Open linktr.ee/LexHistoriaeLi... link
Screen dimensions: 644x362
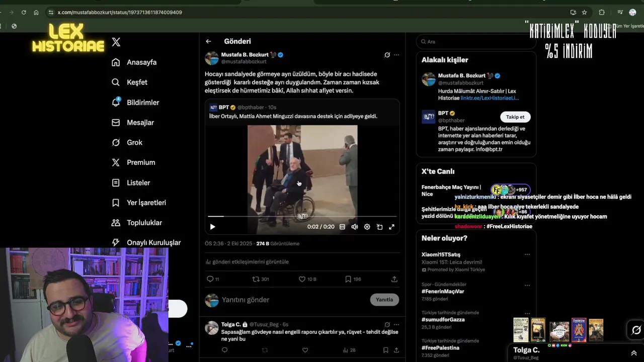(490, 98)
